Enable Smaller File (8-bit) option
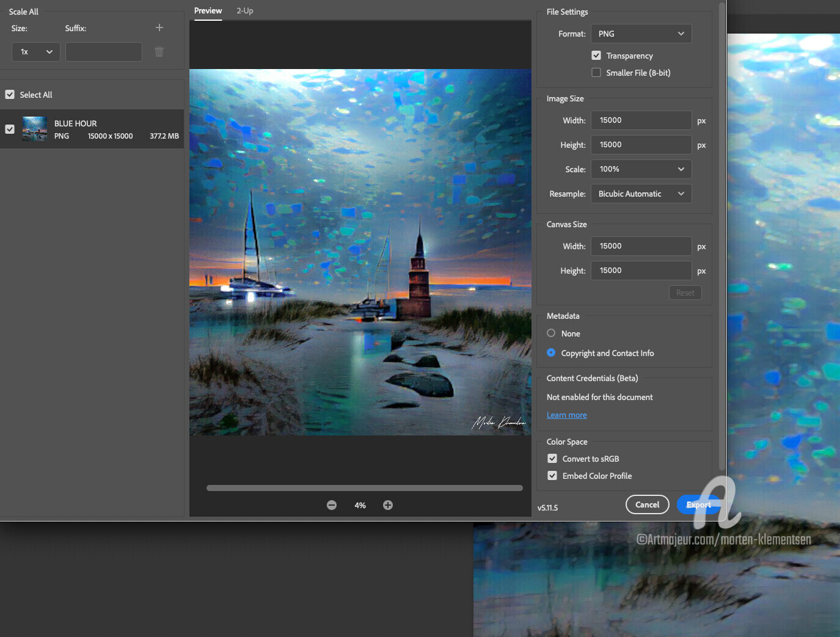 (x=596, y=73)
